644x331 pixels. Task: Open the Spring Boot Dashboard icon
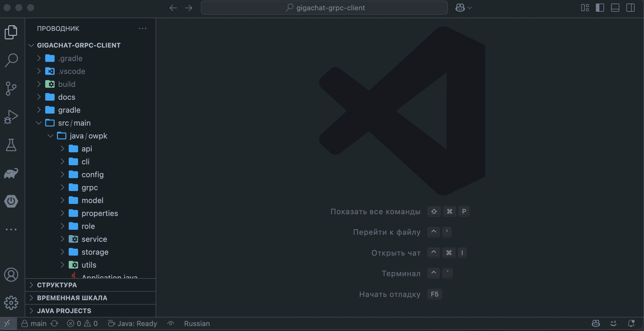[x=11, y=201]
